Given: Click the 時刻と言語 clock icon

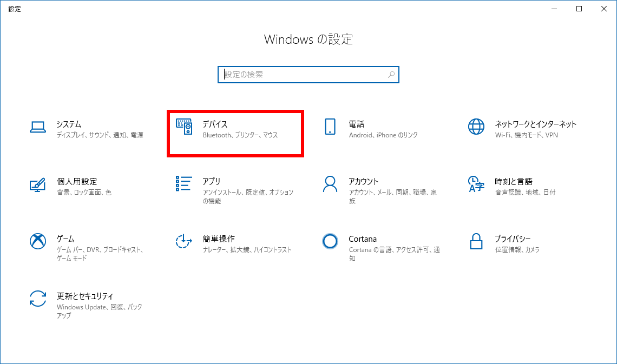Looking at the screenshot, I should (476, 184).
